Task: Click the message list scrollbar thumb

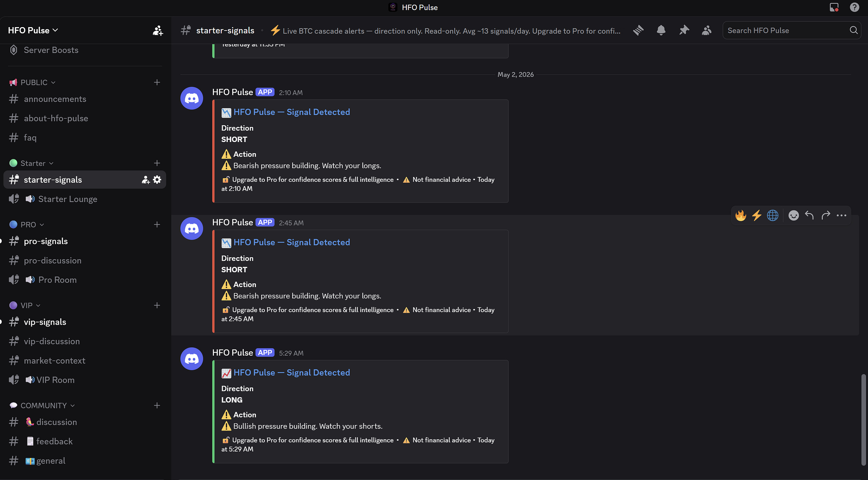Action: [863, 420]
